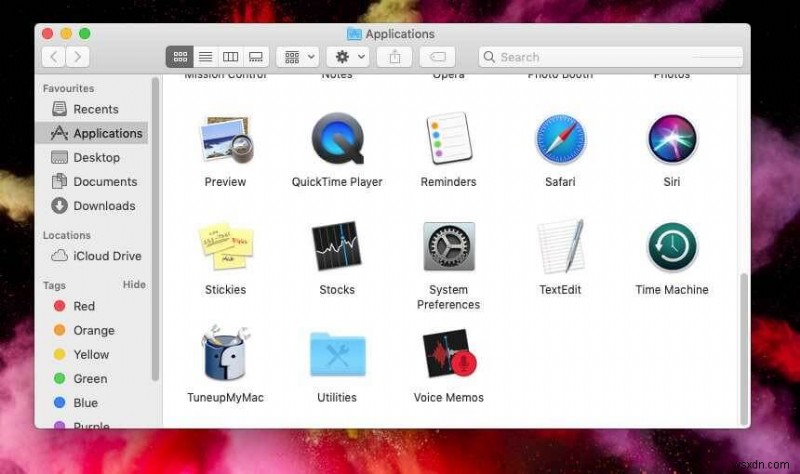Click the 'Stickies' label
The height and width of the screenshot is (474, 800).
click(x=226, y=290)
